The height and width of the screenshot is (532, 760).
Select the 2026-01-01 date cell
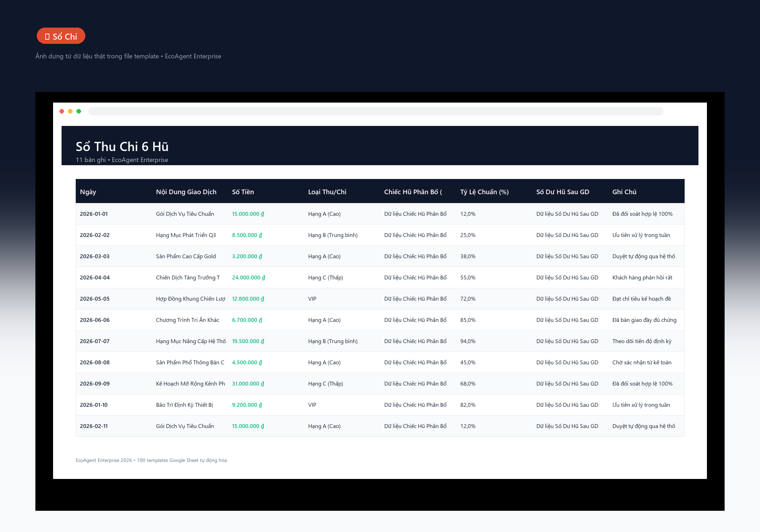pyautogui.click(x=94, y=214)
